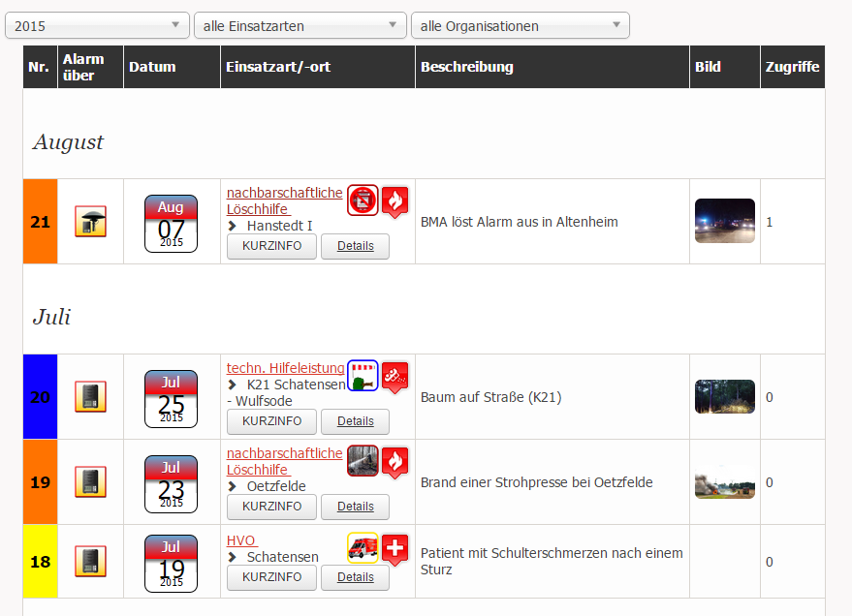Click the fire alarm system icon for Hanstedt I
The height and width of the screenshot is (616, 852).
pos(363,200)
